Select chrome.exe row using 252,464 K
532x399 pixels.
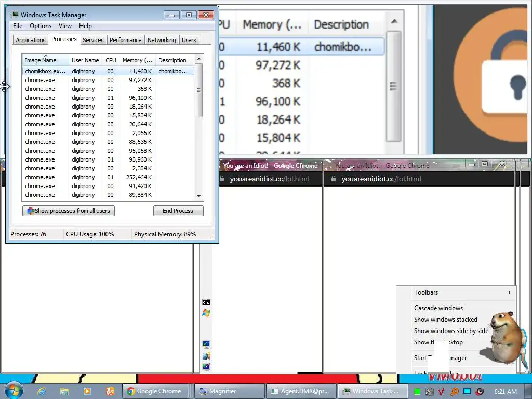coord(108,177)
